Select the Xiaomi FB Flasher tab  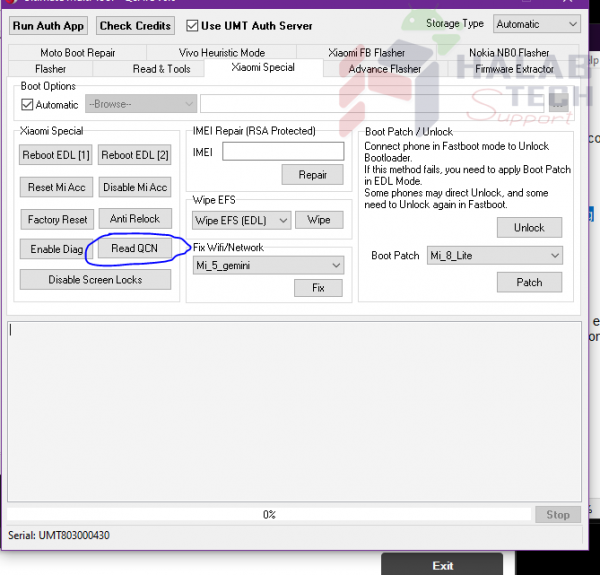click(366, 52)
